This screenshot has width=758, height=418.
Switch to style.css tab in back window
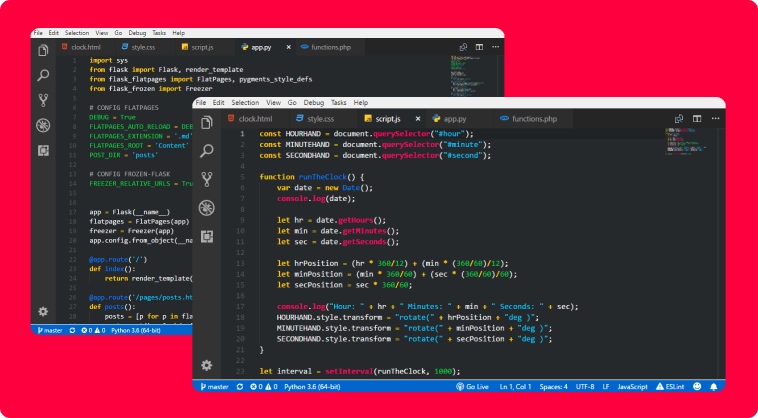[x=143, y=47]
